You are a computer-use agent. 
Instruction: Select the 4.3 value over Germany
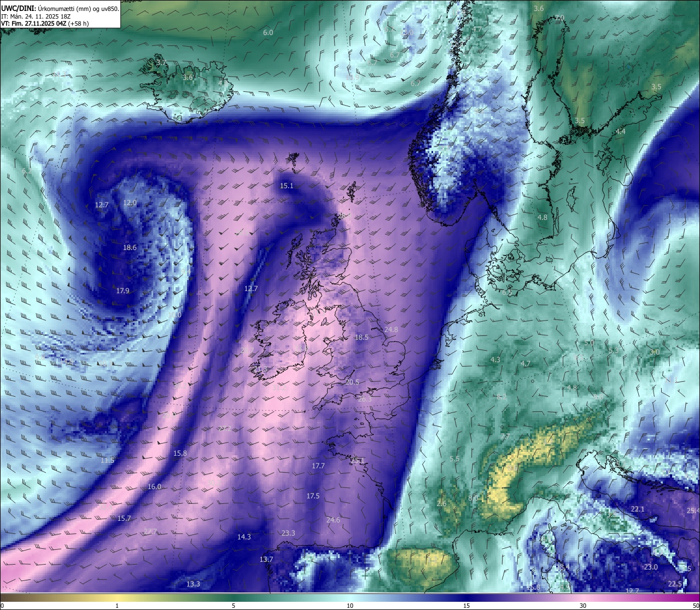(x=495, y=360)
